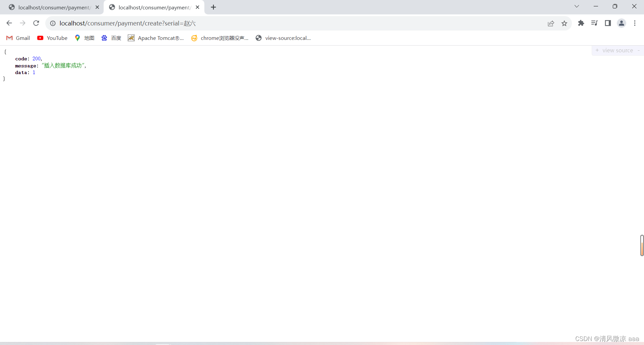Open the profile avatar menu
This screenshot has height=345, width=644.
[622, 23]
